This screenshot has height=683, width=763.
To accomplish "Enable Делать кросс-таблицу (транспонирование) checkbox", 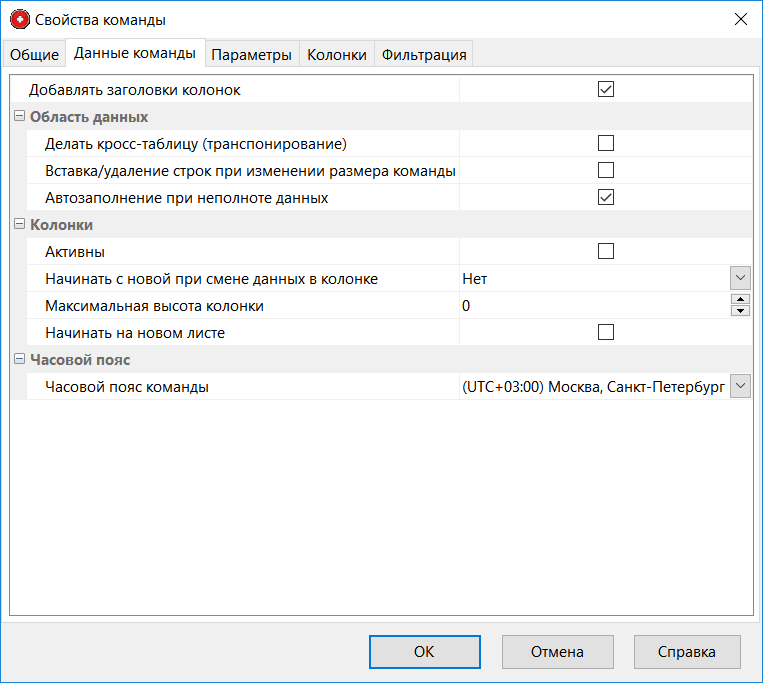I will point(605,143).
